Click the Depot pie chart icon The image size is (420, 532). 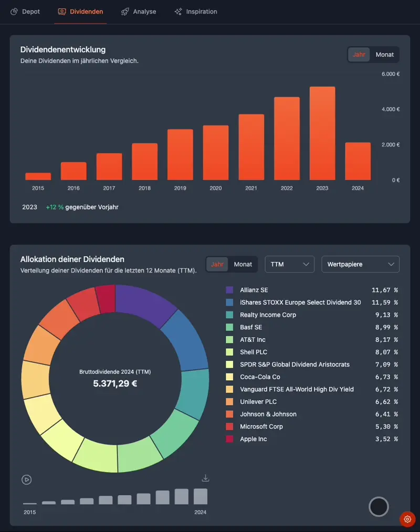(14, 12)
